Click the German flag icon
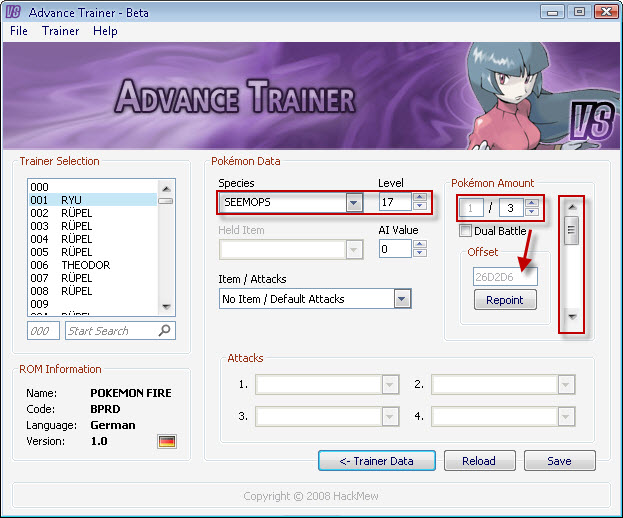The image size is (623, 518). coord(166,441)
